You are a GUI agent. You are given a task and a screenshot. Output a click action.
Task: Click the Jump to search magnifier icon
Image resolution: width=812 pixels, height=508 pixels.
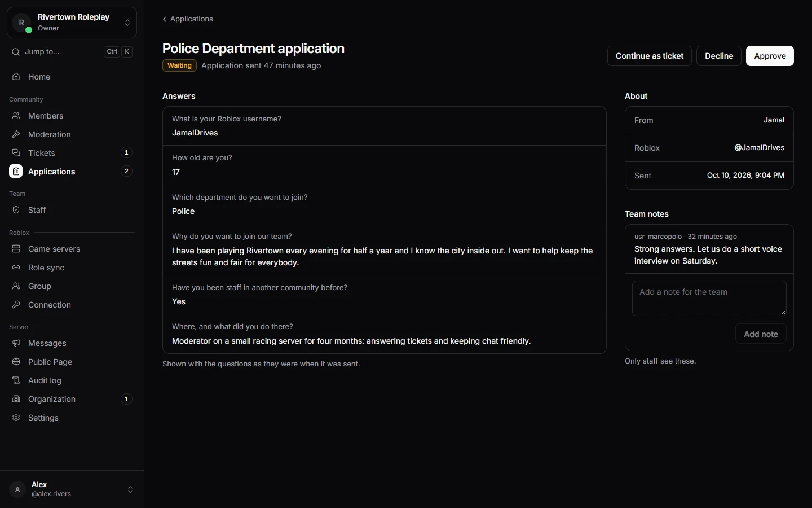point(16,52)
